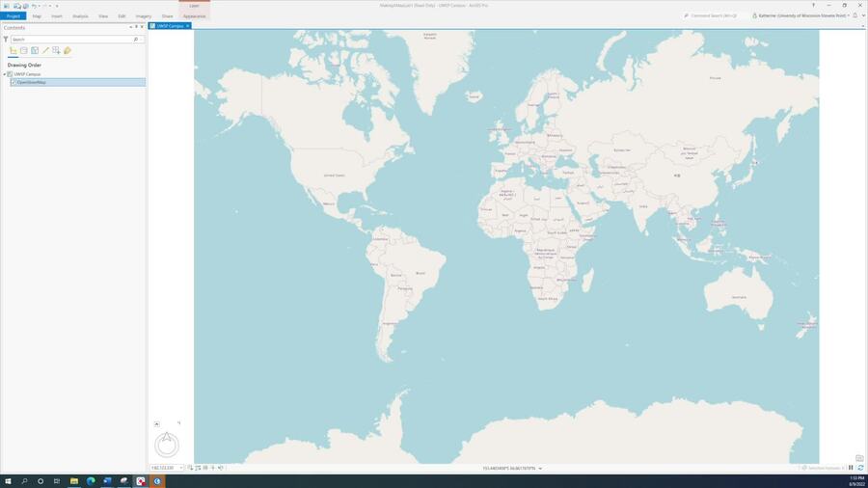Select the UWSP Campus map entry

tap(27, 74)
